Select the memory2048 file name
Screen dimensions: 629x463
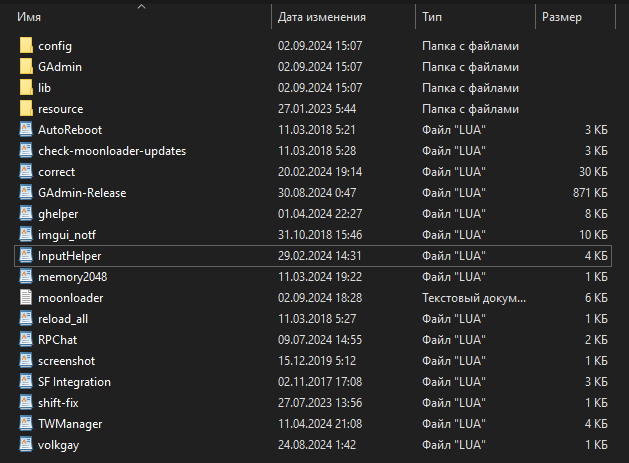point(71,277)
